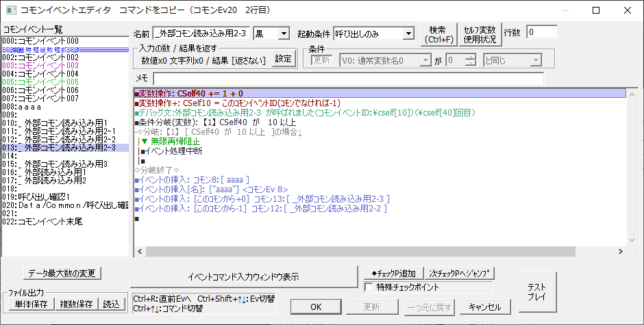
Task: Tick the 特殊チェックポイント checkbox
Action: coord(369,287)
